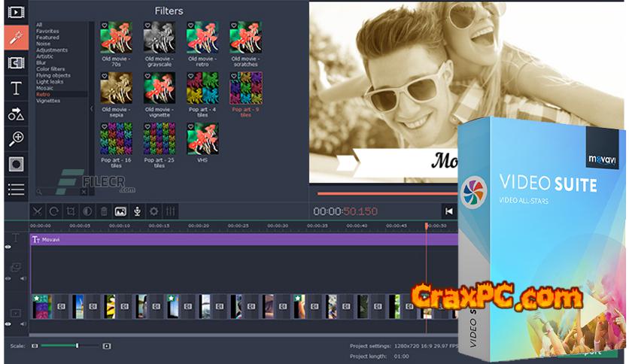This screenshot has width=629, height=364.
Task: Collapse the filter category list arrow
Action: (x=92, y=108)
